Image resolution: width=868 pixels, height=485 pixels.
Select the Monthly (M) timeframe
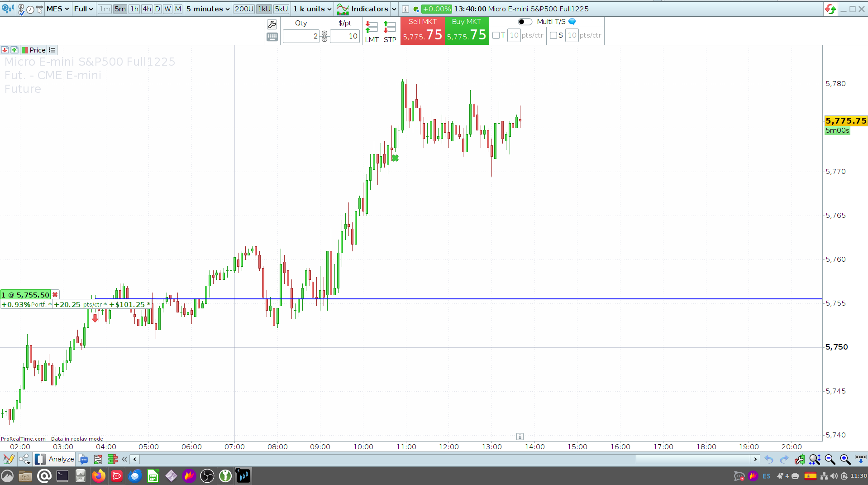click(x=178, y=9)
